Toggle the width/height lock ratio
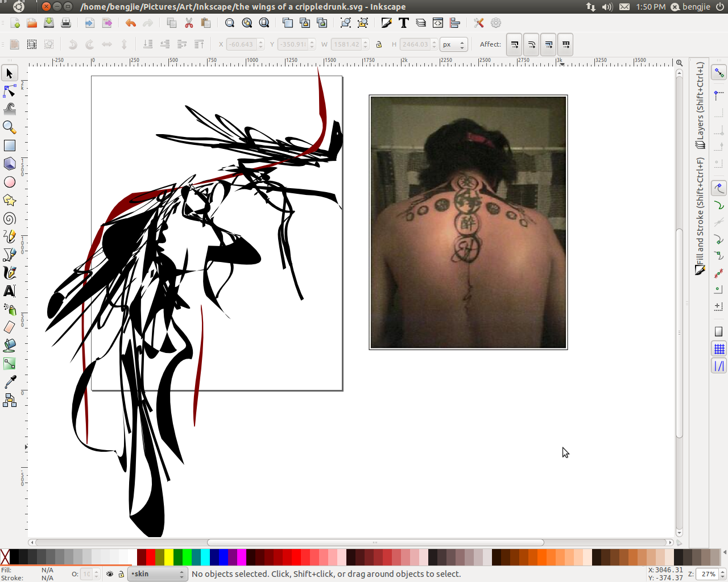This screenshot has width=728, height=582. tap(379, 44)
